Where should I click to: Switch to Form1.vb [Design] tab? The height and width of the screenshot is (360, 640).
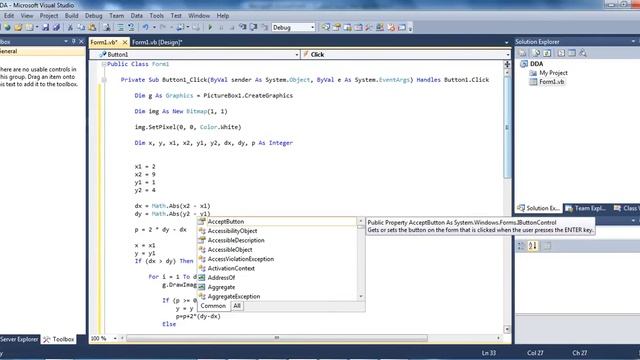[x=157, y=42]
